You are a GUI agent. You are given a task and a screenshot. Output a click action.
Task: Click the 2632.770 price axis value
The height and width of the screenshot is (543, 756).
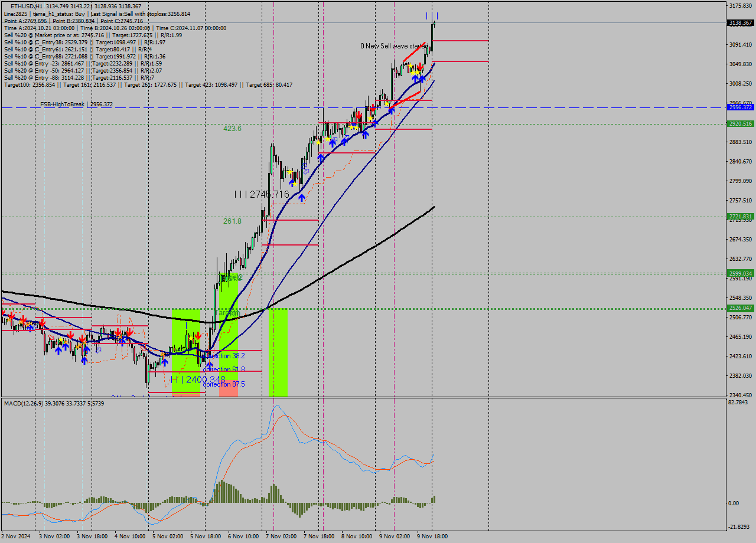(740, 259)
